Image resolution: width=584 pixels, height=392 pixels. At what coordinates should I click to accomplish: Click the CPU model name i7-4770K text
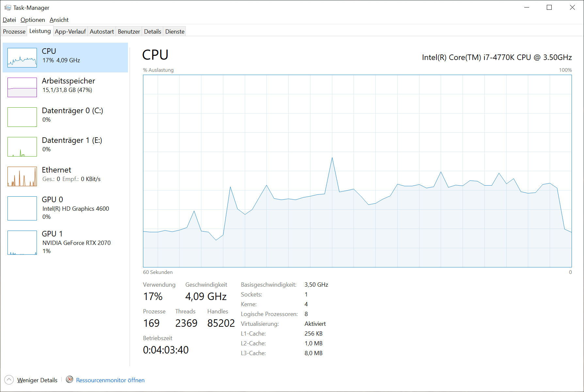[497, 57]
